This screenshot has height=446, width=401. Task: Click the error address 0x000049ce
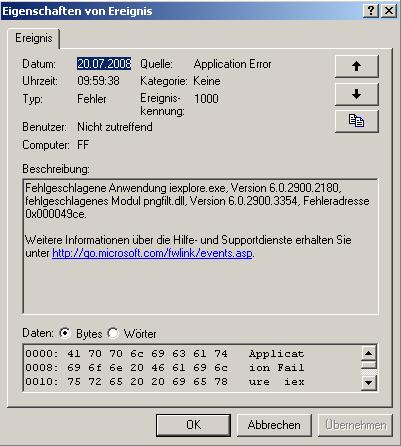pyautogui.click(x=56, y=214)
